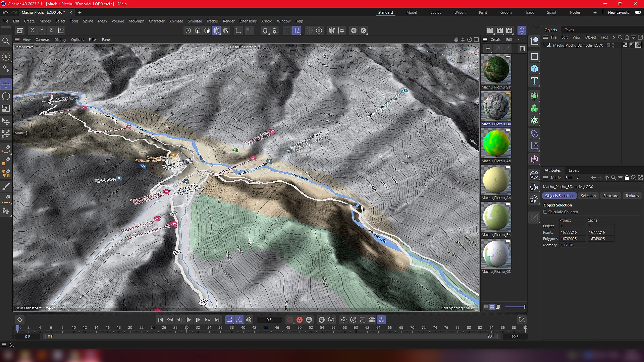Select the Scale tool in left toolbar
The width and height of the screenshot is (644, 362).
[6, 108]
